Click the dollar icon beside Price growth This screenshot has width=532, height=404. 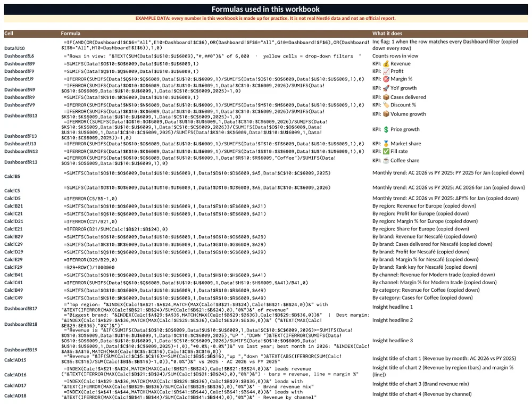(386, 129)
